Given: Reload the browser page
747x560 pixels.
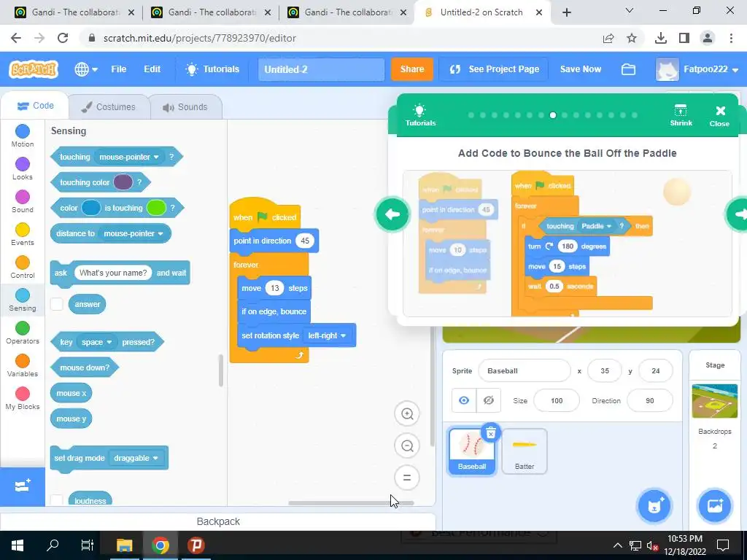Looking at the screenshot, I should pyautogui.click(x=63, y=38).
